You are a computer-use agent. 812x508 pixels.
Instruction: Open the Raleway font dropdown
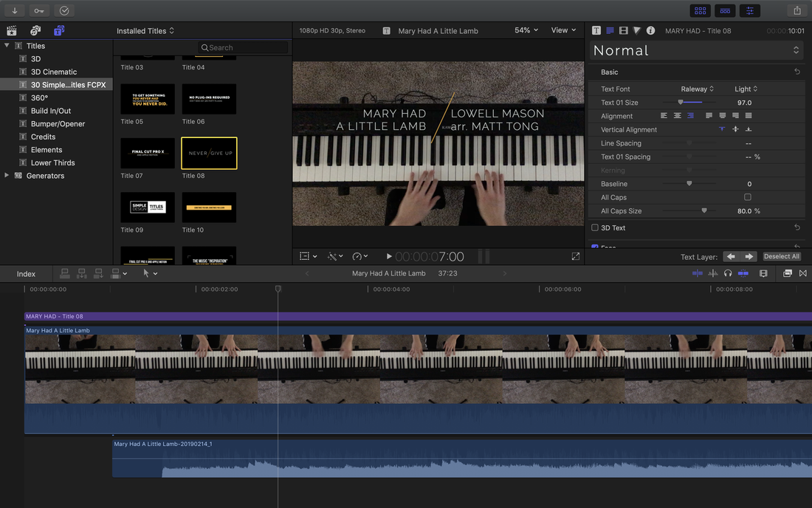tap(697, 89)
